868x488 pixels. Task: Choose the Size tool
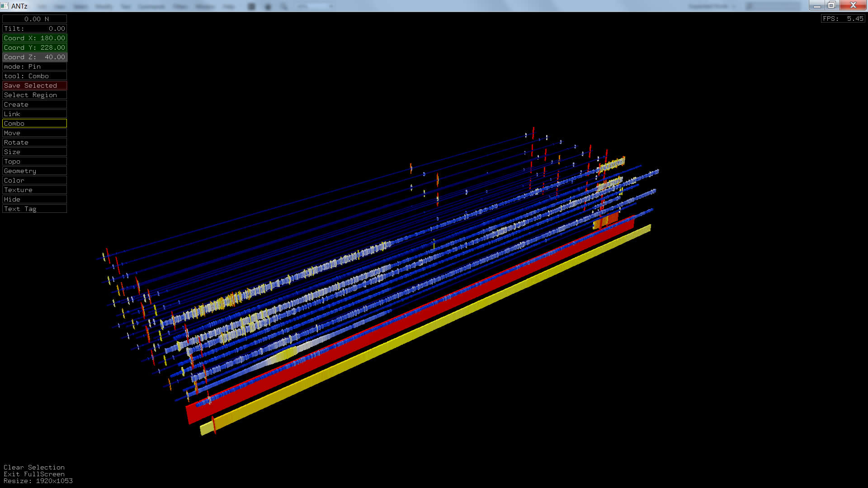pyautogui.click(x=34, y=152)
